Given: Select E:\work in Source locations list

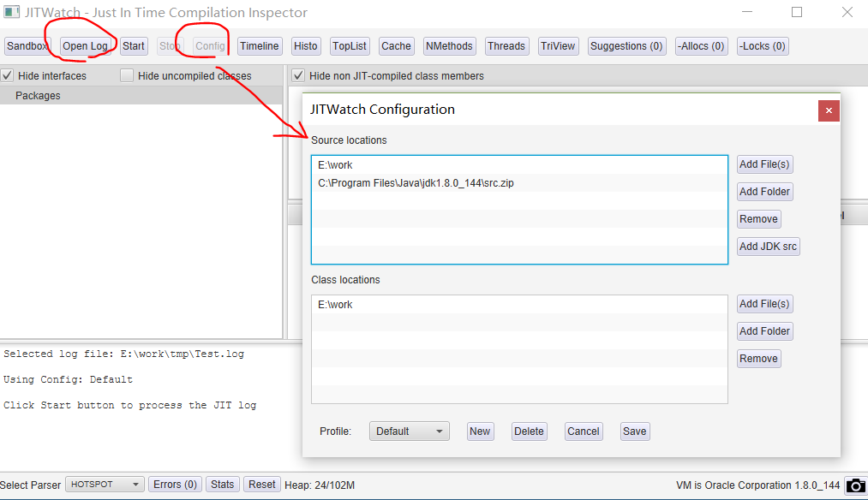Looking at the screenshot, I should click(519, 165).
